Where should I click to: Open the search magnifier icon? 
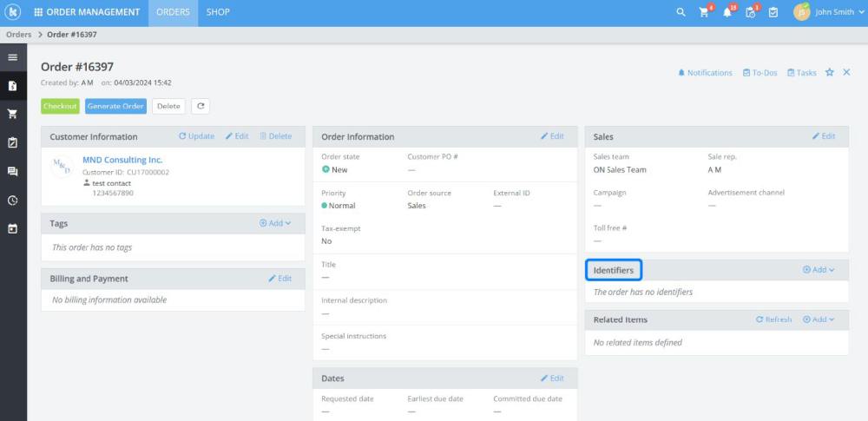[x=681, y=12]
